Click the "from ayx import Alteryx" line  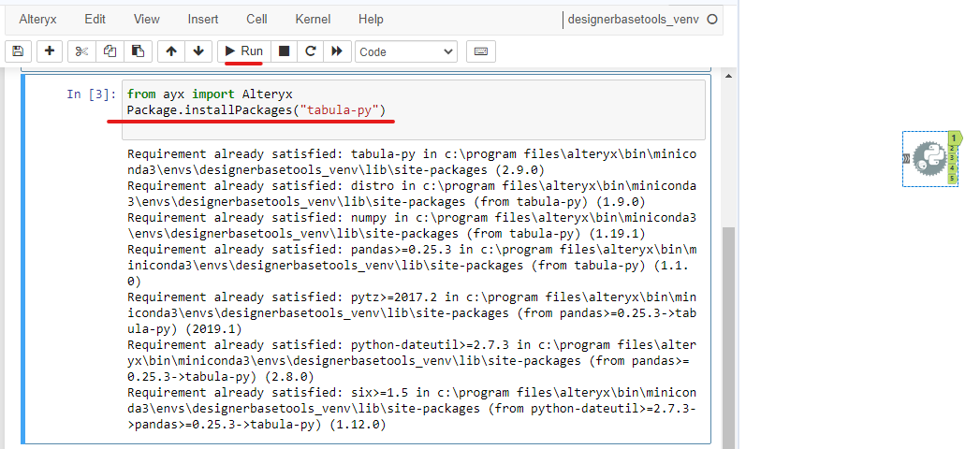pyautogui.click(x=210, y=94)
